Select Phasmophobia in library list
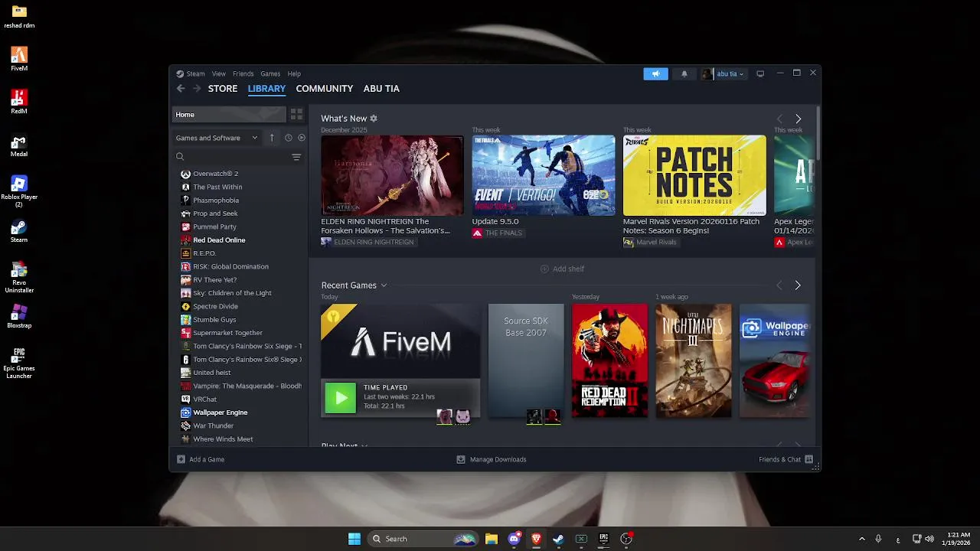The height and width of the screenshot is (551, 980). click(216, 201)
